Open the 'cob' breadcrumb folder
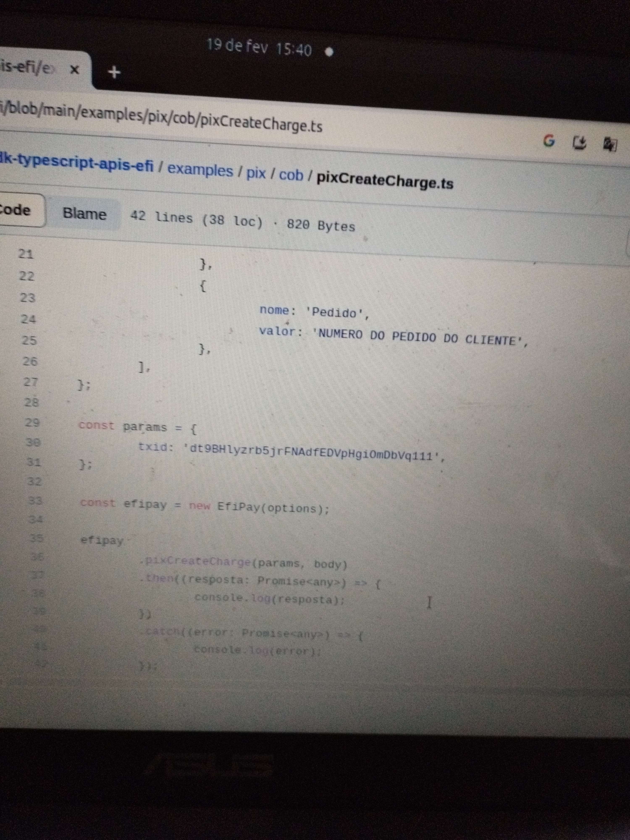Viewport: 630px width, 840px height. click(x=291, y=175)
